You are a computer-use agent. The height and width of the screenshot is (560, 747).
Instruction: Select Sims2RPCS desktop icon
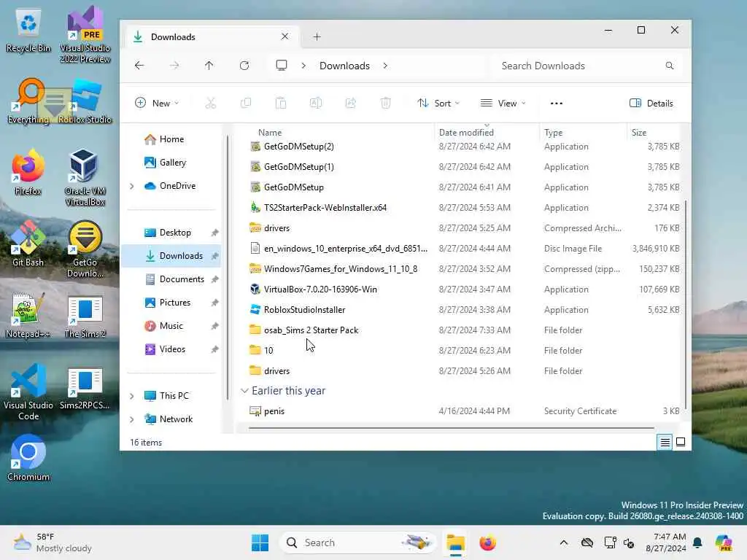[x=85, y=389]
